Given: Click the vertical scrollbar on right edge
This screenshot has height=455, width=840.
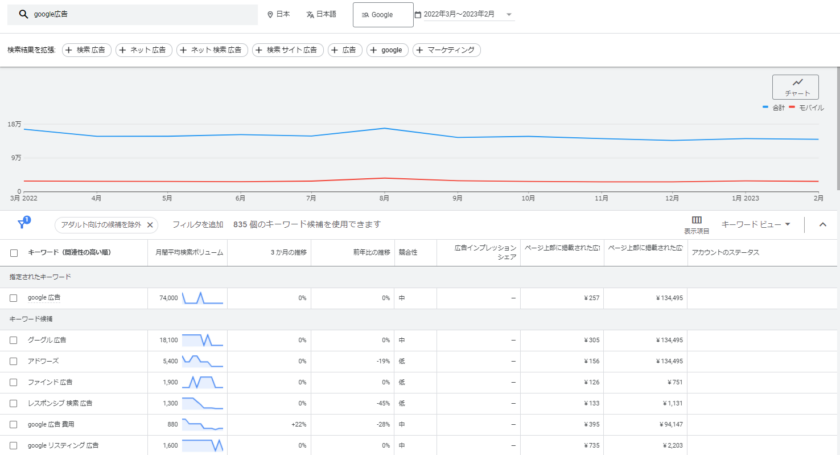Looking at the screenshot, I should pyautogui.click(x=838, y=129).
